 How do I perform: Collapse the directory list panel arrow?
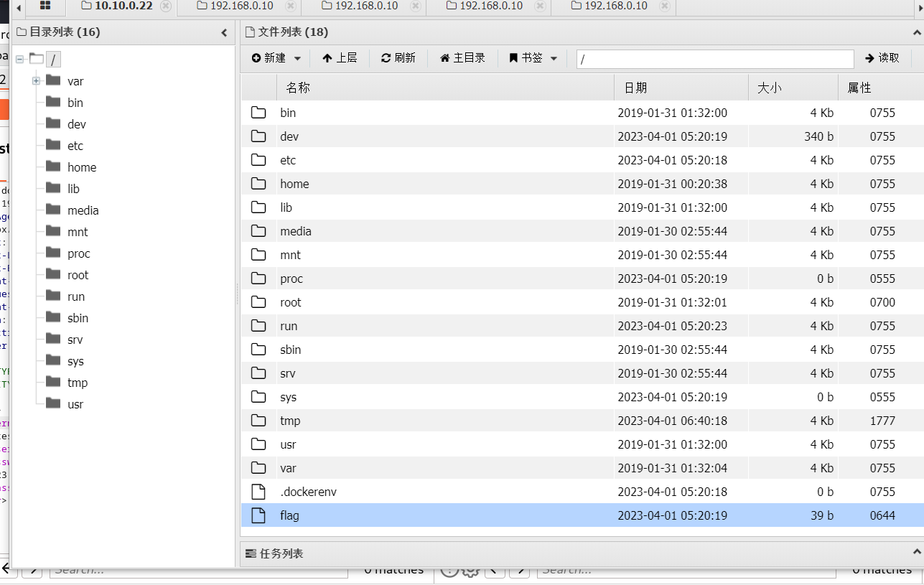[224, 32]
